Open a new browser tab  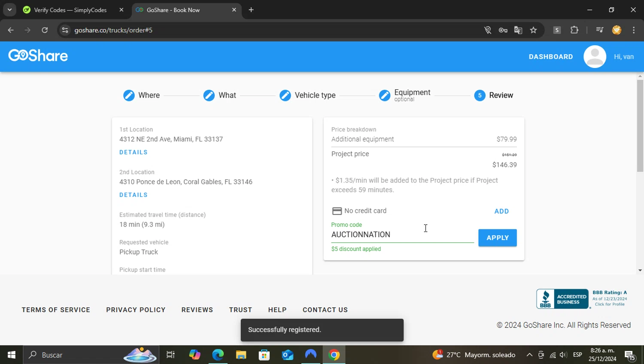[x=251, y=10]
